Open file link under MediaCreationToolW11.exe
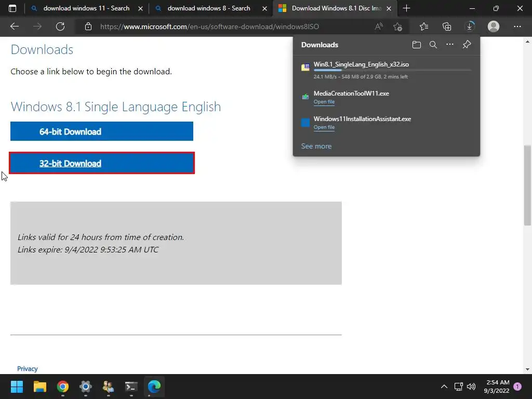 (x=324, y=102)
